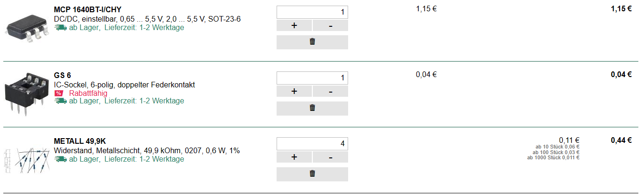Viewport: 644px width, 195px height.
Task: Click the METALL 49,9K quantity field showing 4
Action: click(312, 144)
